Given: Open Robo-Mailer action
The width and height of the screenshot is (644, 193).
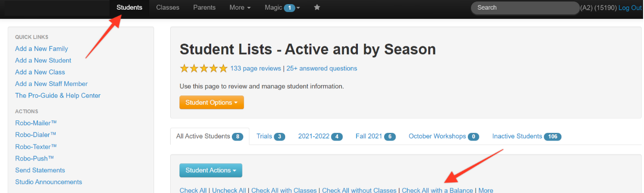Looking at the screenshot, I should tap(36, 123).
